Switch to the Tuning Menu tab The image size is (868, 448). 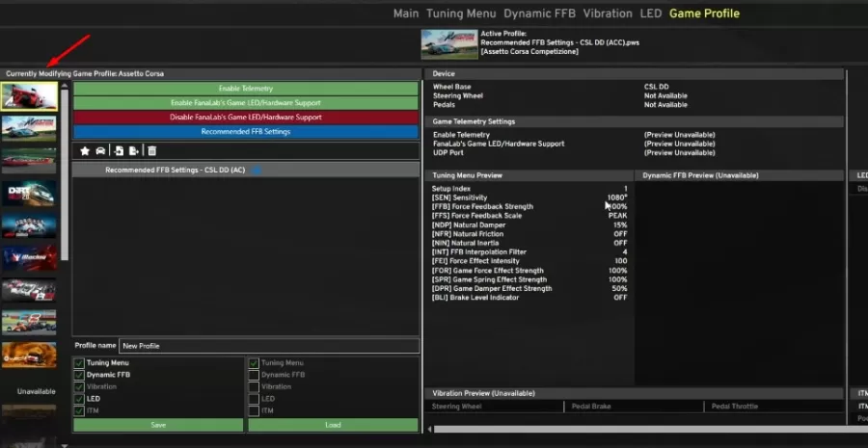point(461,13)
